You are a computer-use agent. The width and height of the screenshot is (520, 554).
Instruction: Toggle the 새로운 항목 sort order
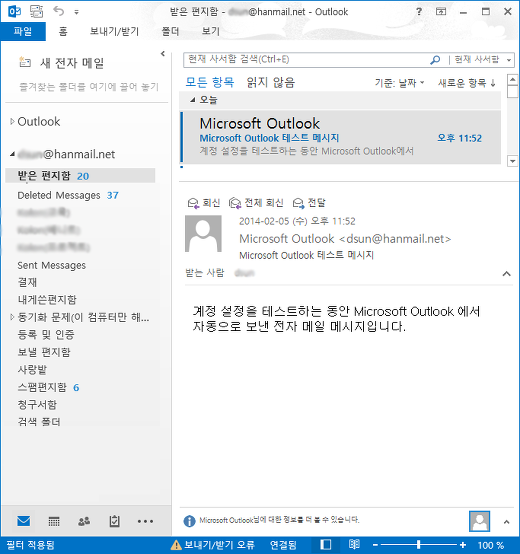pos(467,83)
